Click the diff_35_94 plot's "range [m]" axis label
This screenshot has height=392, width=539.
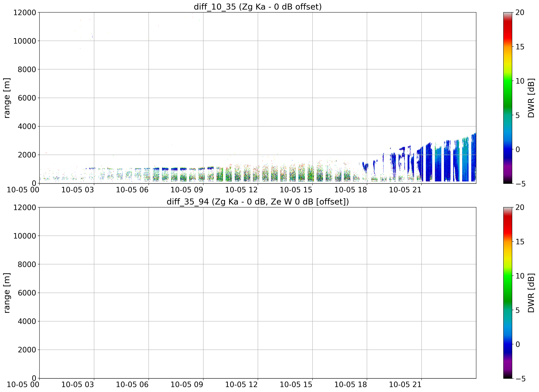(7, 293)
